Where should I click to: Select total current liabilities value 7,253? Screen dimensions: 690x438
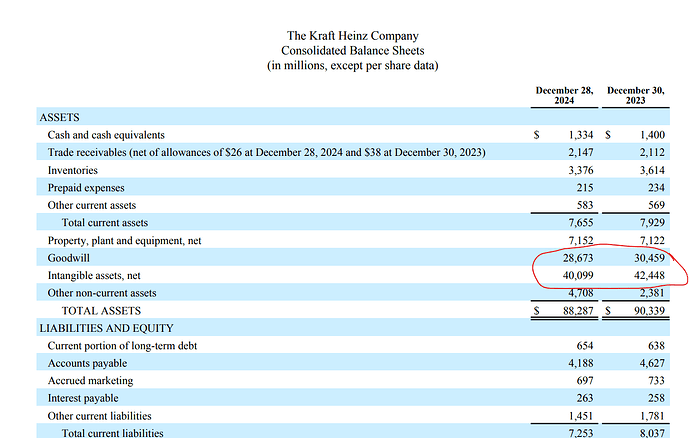pyautogui.click(x=580, y=433)
